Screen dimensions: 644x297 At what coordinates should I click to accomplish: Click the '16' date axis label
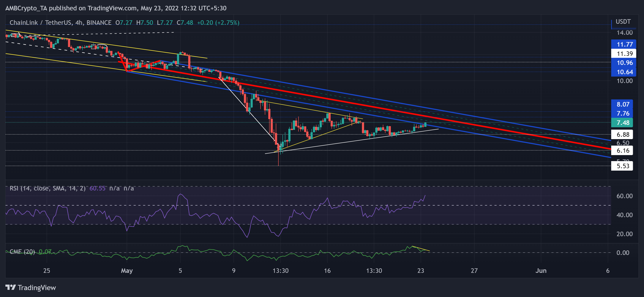point(327,270)
